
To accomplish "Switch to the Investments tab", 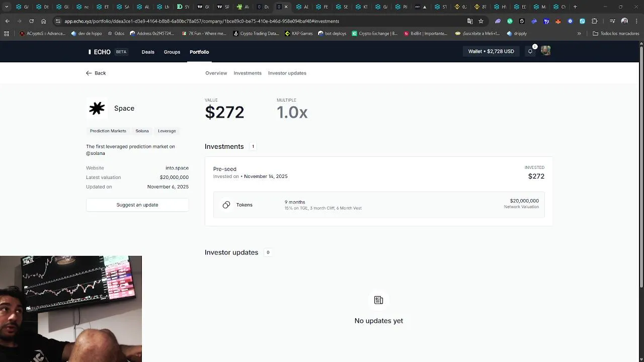I will coord(248,73).
